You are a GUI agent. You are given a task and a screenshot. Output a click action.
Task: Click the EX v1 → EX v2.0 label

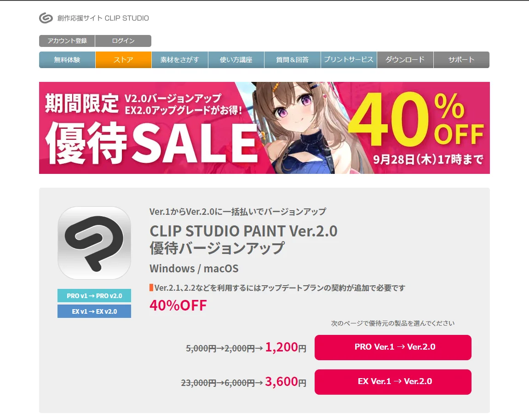click(94, 311)
